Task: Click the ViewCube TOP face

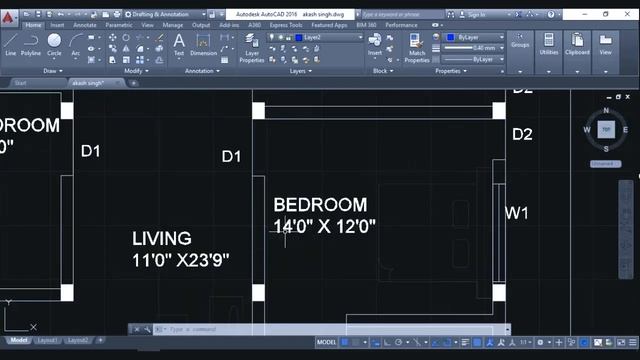Action: click(x=606, y=129)
